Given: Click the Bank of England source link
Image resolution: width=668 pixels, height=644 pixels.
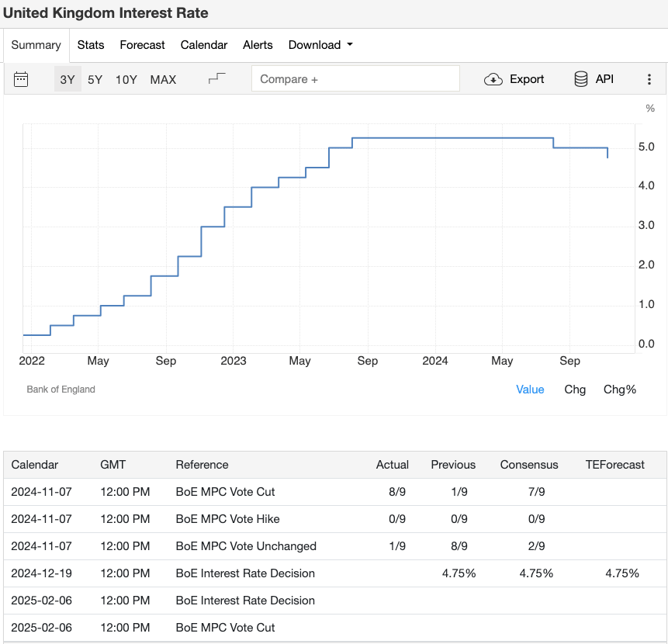Looking at the screenshot, I should pyautogui.click(x=61, y=389).
